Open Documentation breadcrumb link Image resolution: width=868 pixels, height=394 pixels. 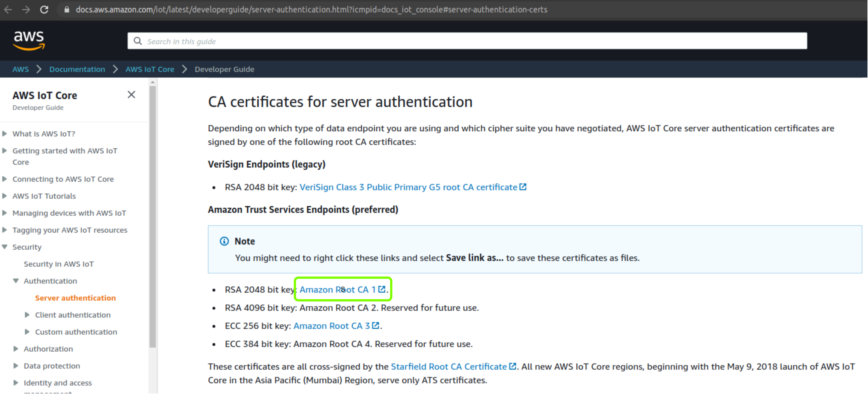click(77, 69)
